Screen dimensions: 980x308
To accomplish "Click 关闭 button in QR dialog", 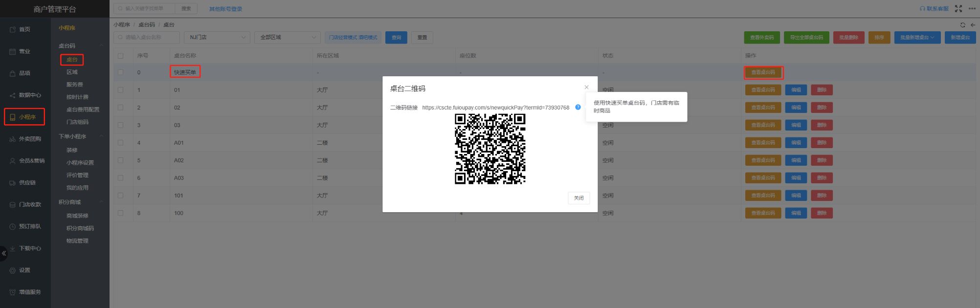I will pyautogui.click(x=579, y=198).
